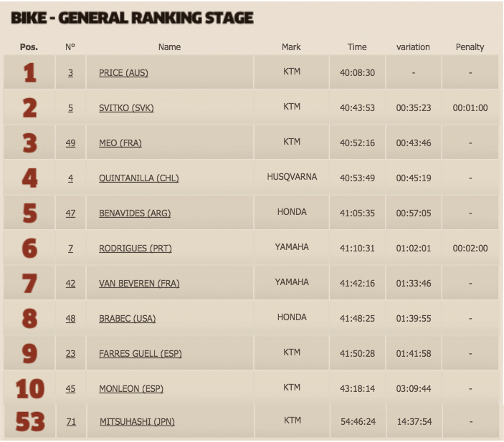Click the MONLEON (ESP) name link
Screen dimensions: 504x442
coord(131,389)
